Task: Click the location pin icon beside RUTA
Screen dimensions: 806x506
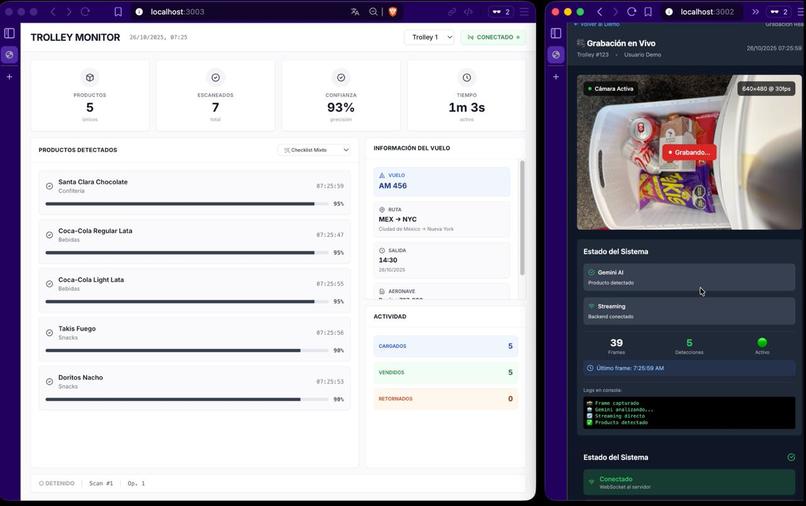Action: [x=382, y=210]
